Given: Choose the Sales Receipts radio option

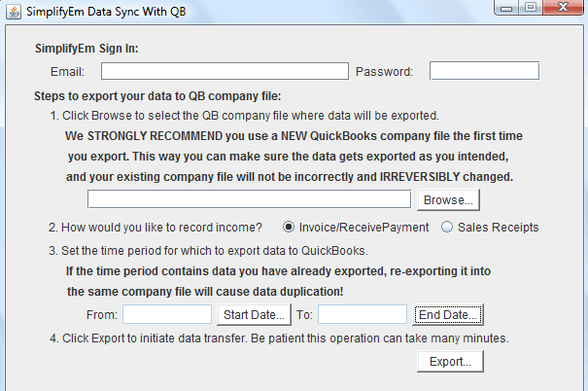Looking at the screenshot, I should coord(447,228).
